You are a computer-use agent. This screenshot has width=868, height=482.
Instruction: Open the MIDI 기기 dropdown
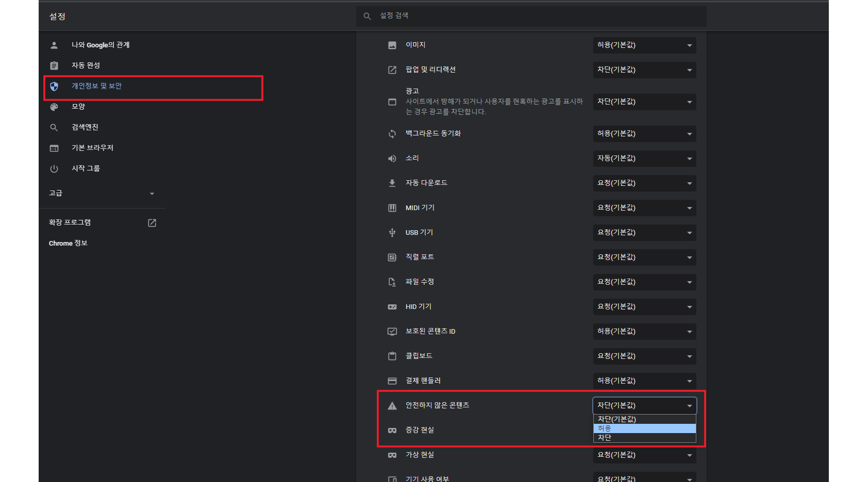(x=644, y=208)
